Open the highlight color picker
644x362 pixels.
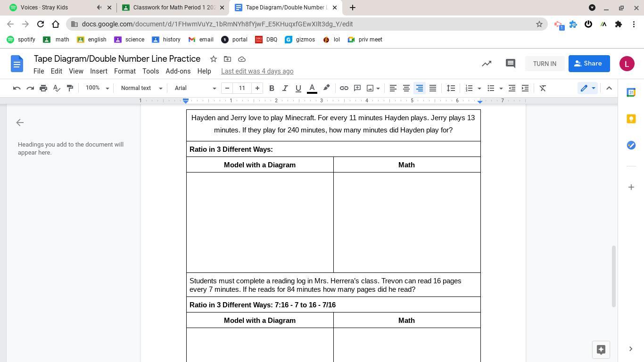pyautogui.click(x=326, y=88)
